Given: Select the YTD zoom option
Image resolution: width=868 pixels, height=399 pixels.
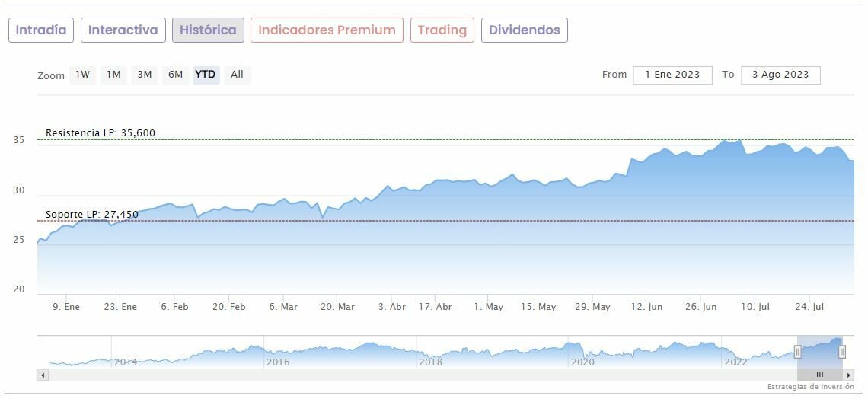Looking at the screenshot, I should pyautogui.click(x=206, y=75).
